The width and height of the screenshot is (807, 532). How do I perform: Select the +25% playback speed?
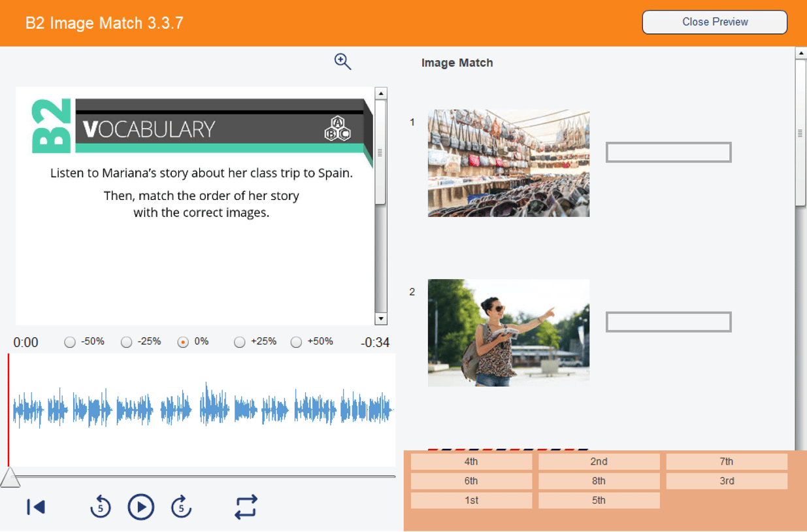click(x=239, y=341)
